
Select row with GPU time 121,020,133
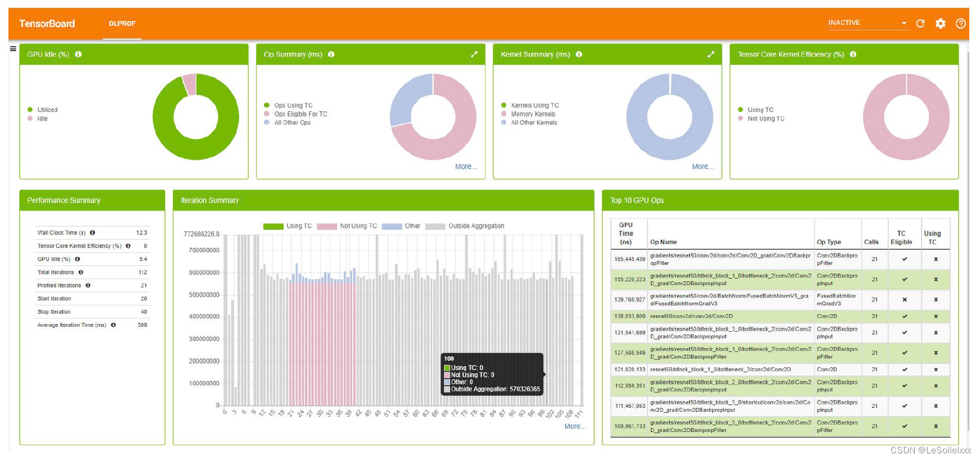coord(780,370)
